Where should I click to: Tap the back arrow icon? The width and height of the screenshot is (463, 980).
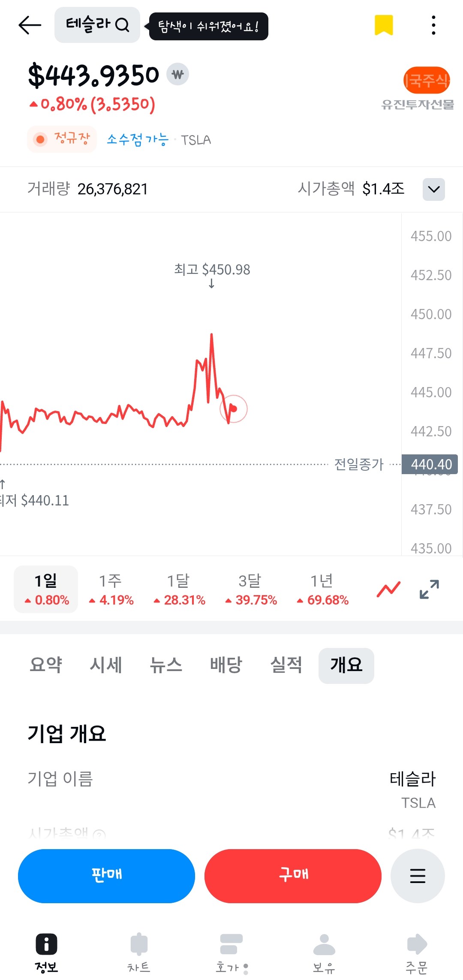(30, 25)
